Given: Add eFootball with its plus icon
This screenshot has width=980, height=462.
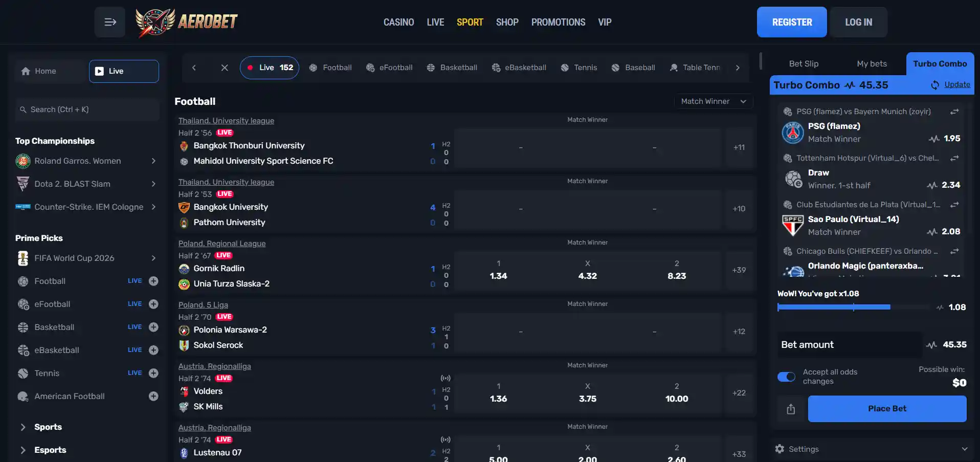Looking at the screenshot, I should (153, 304).
